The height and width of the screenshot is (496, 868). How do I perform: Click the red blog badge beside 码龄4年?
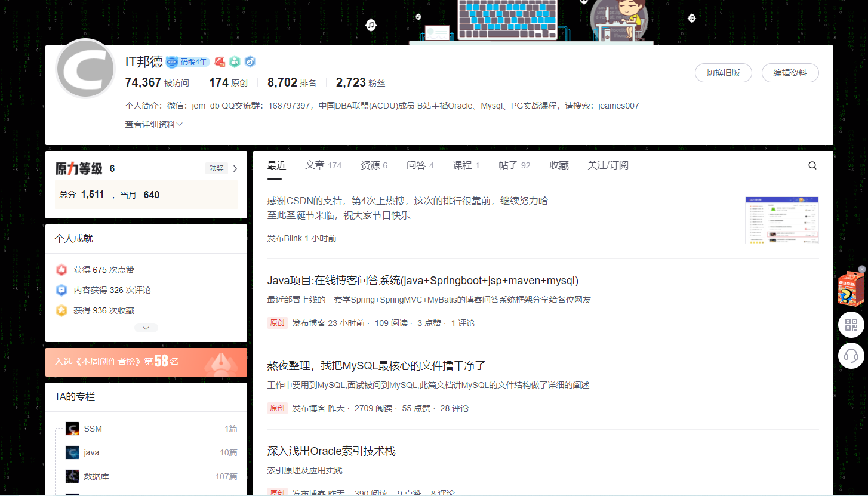coord(220,61)
